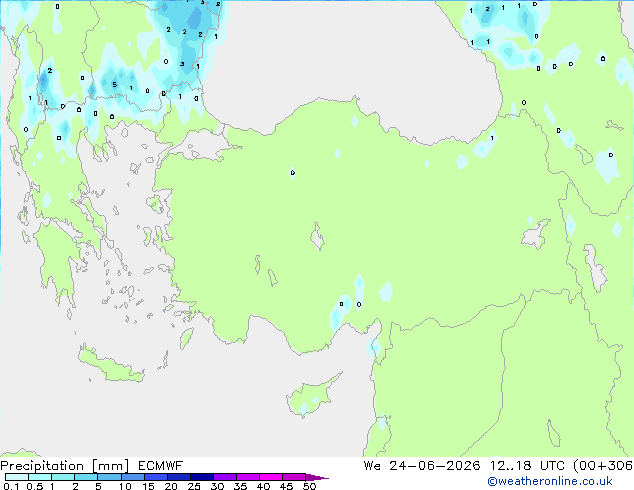Click the 0.1–0.5 mm palest legend swatch

point(17,477)
